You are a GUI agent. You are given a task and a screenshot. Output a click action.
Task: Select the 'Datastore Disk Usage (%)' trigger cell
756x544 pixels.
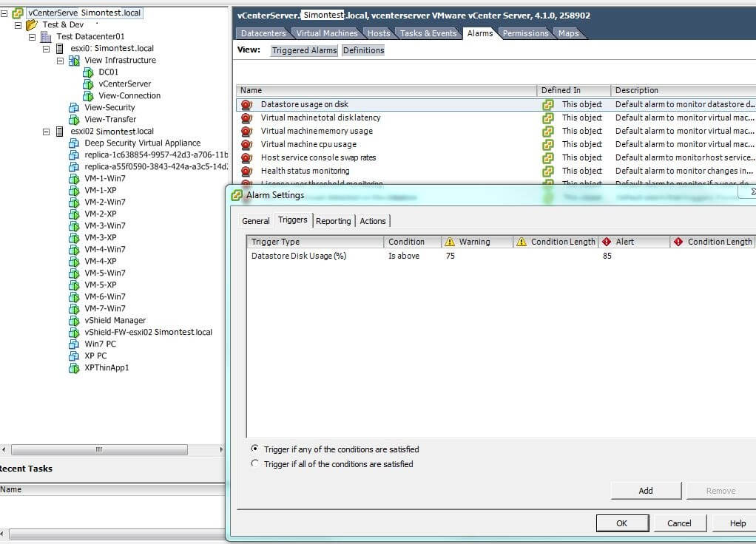point(299,256)
